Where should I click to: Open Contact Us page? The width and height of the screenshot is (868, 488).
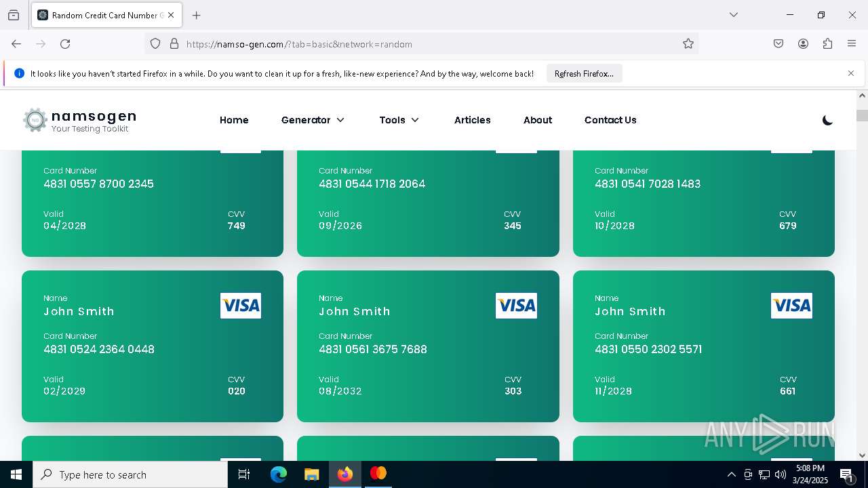(610, 120)
